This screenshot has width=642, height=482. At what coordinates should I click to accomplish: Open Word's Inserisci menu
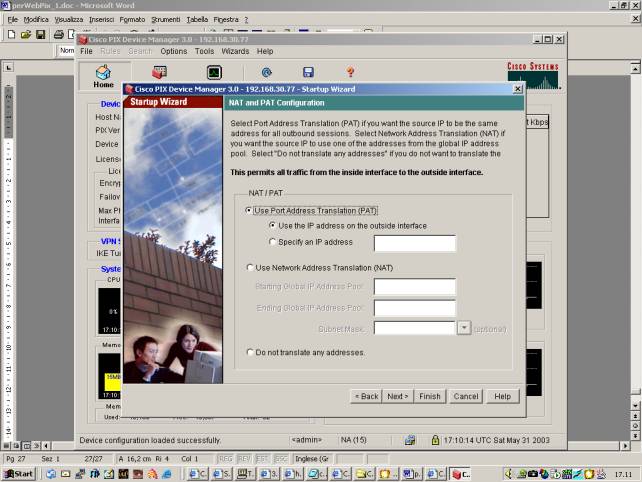(x=102, y=19)
